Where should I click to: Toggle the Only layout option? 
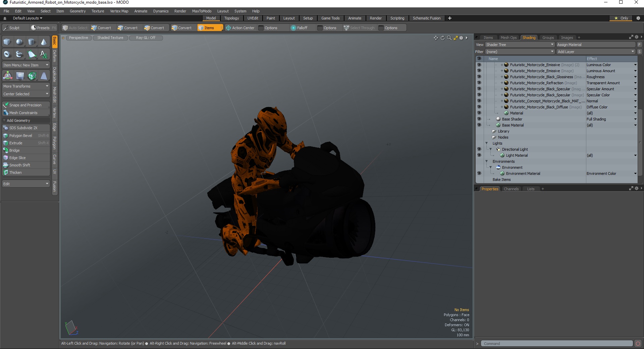pyautogui.click(x=621, y=18)
